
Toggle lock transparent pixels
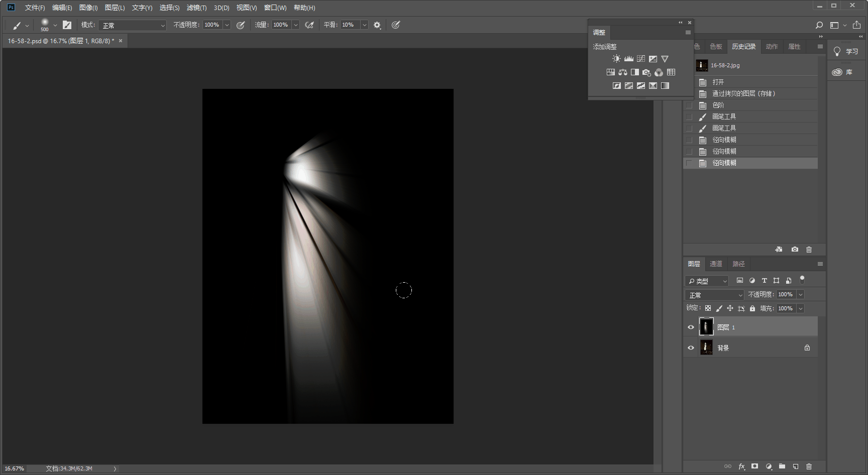click(708, 308)
